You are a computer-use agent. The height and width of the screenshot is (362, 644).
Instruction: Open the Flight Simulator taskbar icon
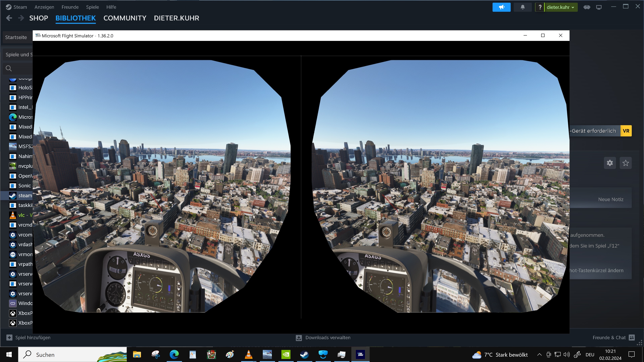pyautogui.click(x=360, y=354)
